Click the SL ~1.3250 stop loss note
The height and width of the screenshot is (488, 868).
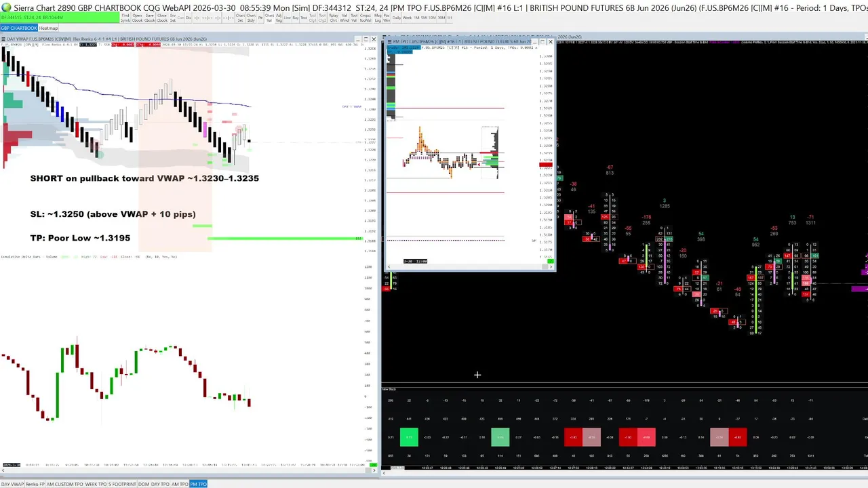point(113,214)
